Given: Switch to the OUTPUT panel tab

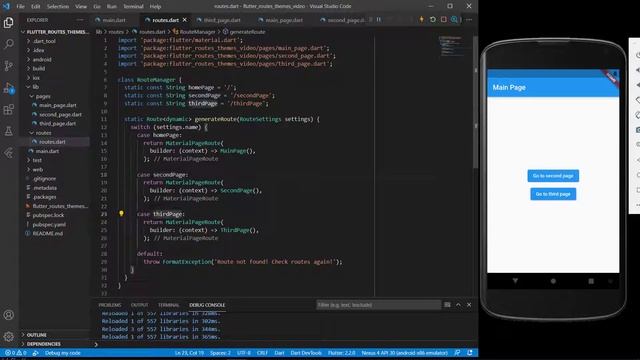Looking at the screenshot, I should tap(140, 305).
